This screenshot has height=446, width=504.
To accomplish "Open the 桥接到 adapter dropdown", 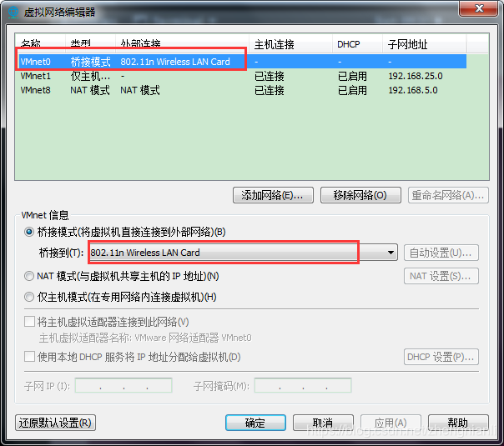I will [243, 253].
